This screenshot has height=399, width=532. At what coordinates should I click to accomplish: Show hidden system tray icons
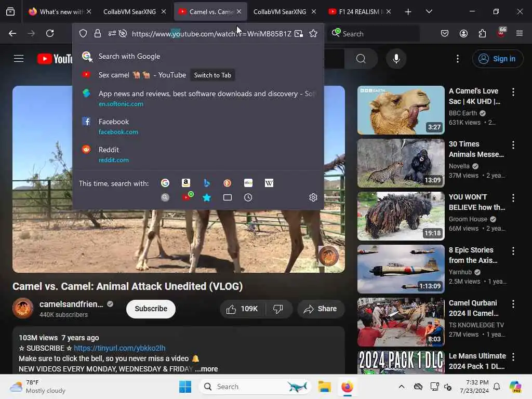click(402, 387)
